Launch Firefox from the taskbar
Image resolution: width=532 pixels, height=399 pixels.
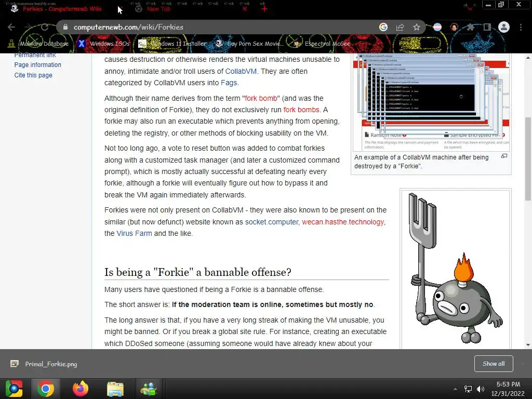click(81, 389)
